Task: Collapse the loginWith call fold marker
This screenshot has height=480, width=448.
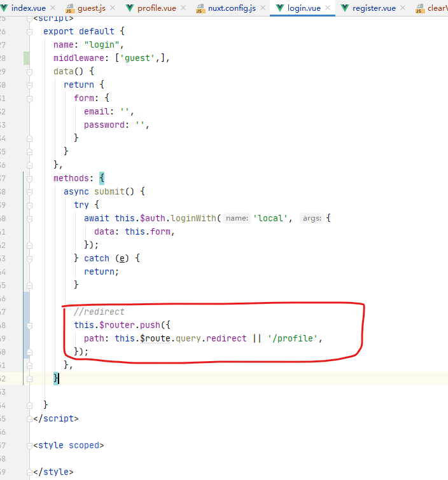Action: coord(29,219)
